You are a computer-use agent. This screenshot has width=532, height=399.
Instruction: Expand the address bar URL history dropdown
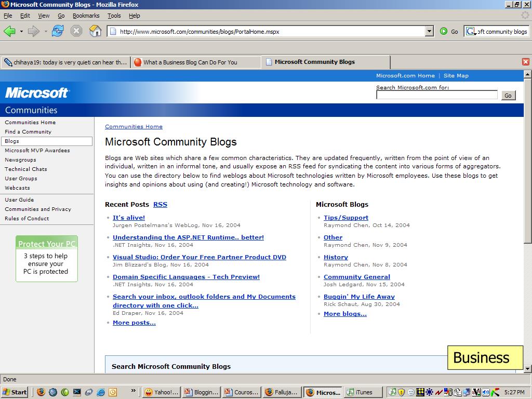coord(429,32)
